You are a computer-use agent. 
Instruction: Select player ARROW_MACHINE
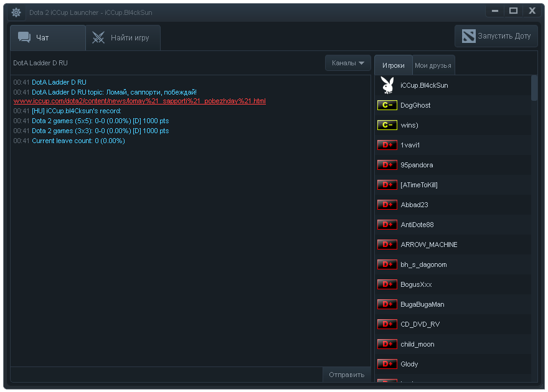tap(453, 245)
